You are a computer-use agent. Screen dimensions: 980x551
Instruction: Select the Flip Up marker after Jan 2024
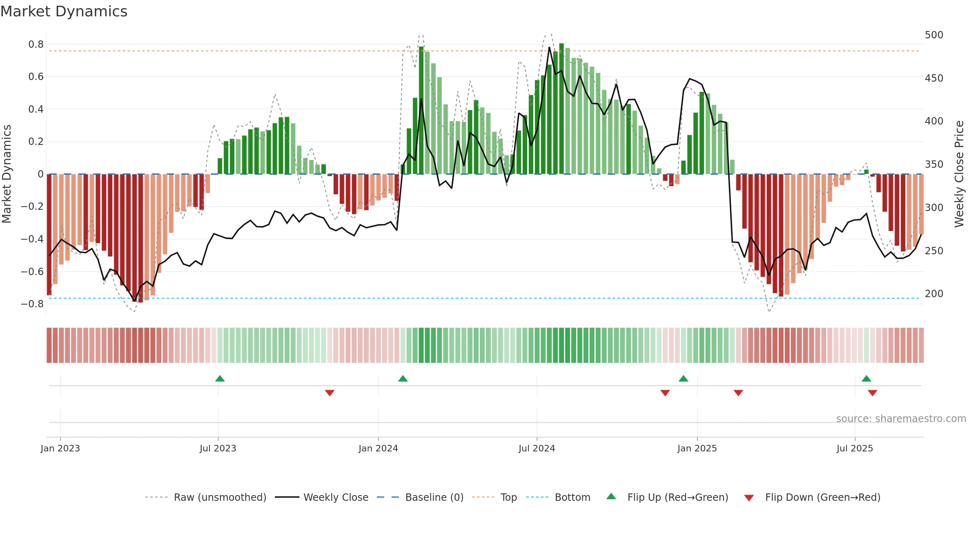[403, 378]
